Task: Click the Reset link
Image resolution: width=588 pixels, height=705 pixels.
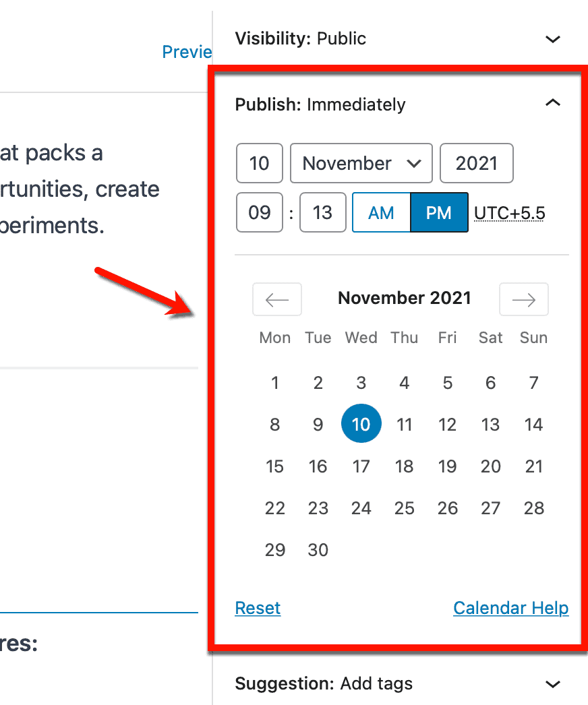Action: [257, 607]
